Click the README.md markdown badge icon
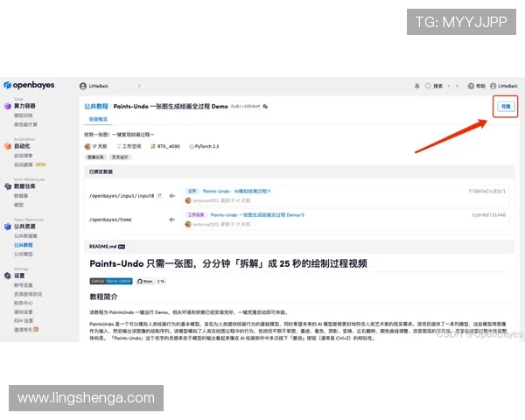Viewport: 525px width, 420px height. [x=122, y=247]
